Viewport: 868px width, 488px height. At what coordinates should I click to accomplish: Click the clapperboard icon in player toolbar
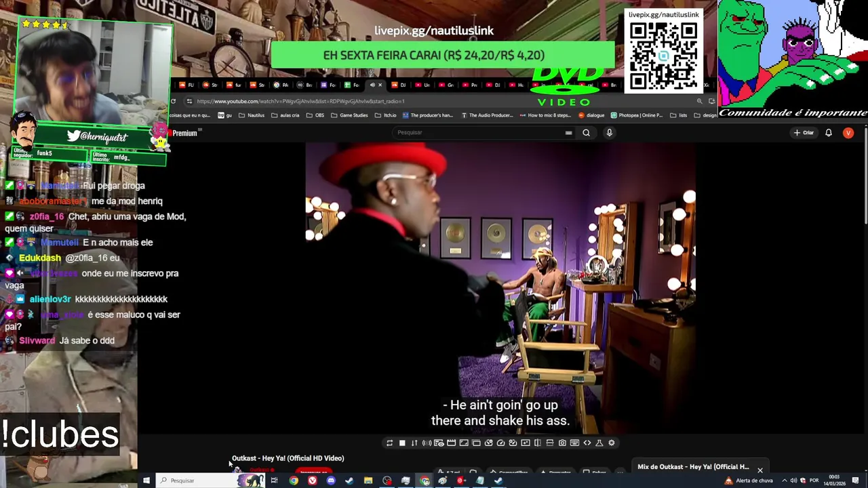[451, 443]
